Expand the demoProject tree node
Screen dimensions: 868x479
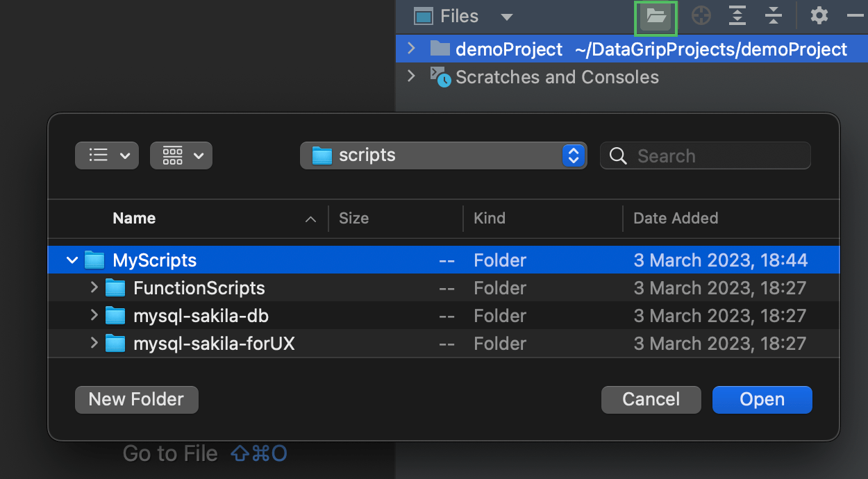[x=411, y=49]
